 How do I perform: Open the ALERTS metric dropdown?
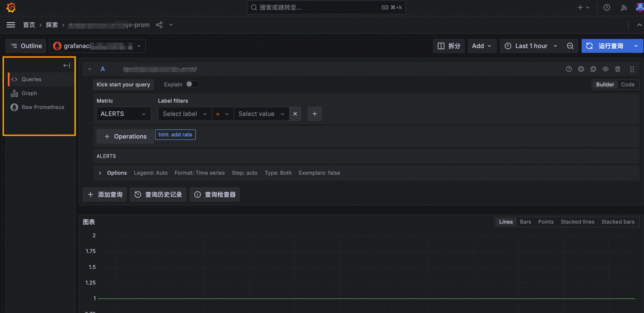coord(124,114)
